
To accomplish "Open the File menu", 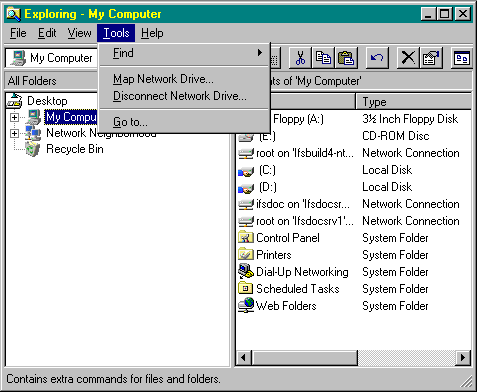I will coord(18,33).
